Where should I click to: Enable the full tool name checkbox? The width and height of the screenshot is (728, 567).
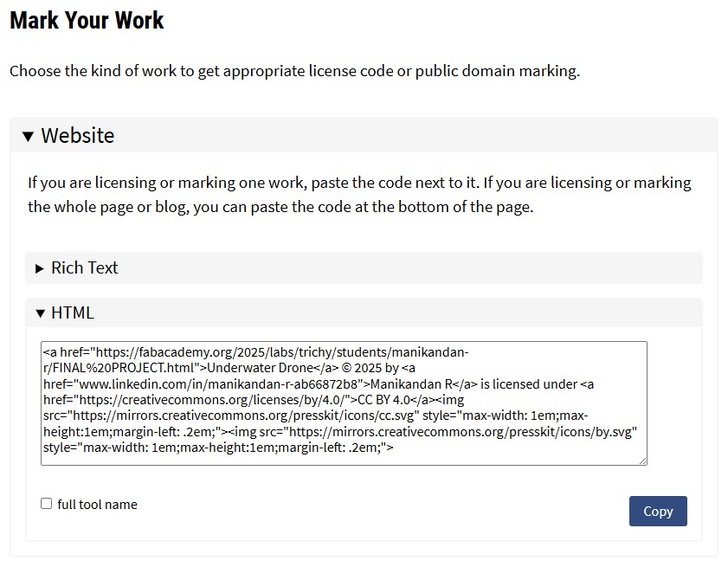pos(47,504)
